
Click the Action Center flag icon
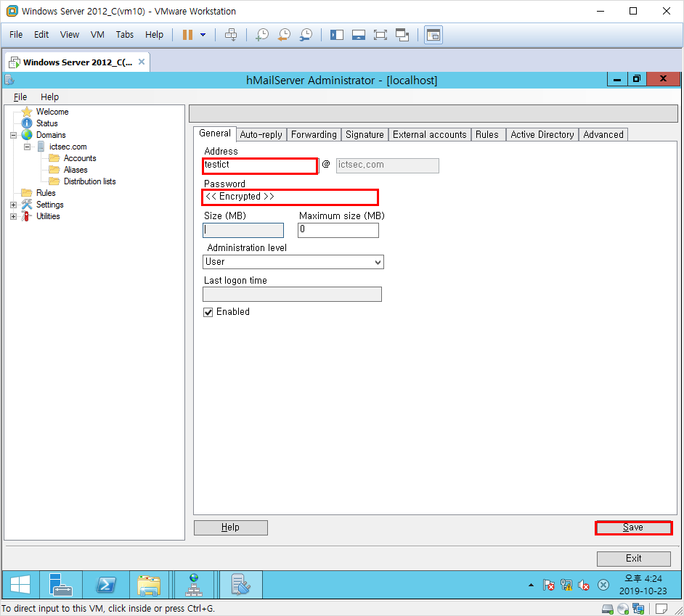(549, 585)
